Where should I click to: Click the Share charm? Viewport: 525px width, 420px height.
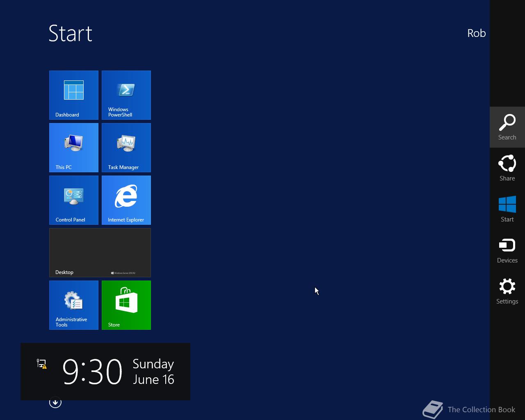click(x=507, y=168)
